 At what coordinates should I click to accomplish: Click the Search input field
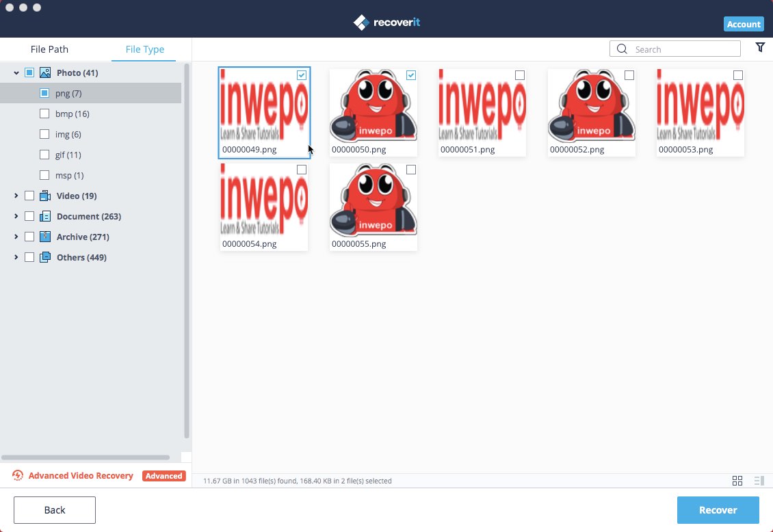tap(675, 49)
